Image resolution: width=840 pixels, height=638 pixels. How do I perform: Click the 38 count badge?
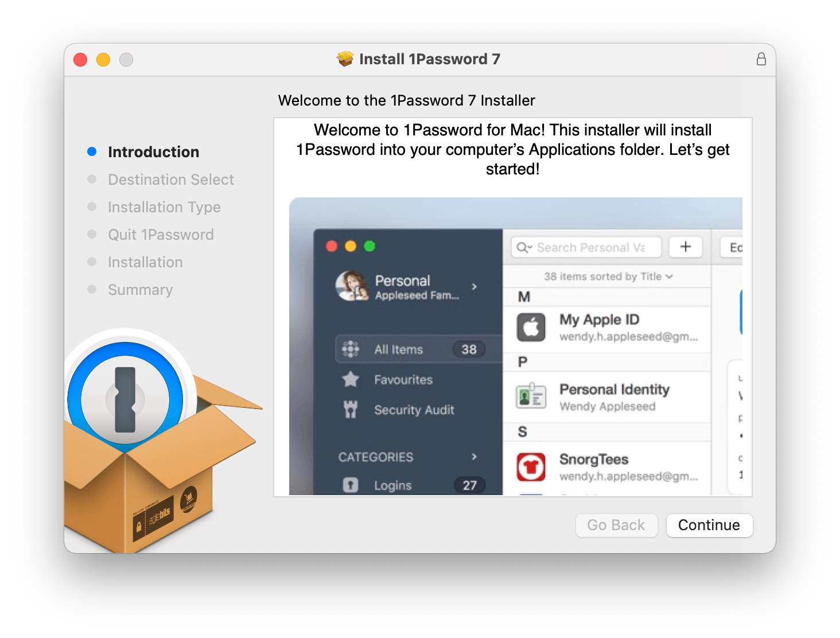point(469,349)
